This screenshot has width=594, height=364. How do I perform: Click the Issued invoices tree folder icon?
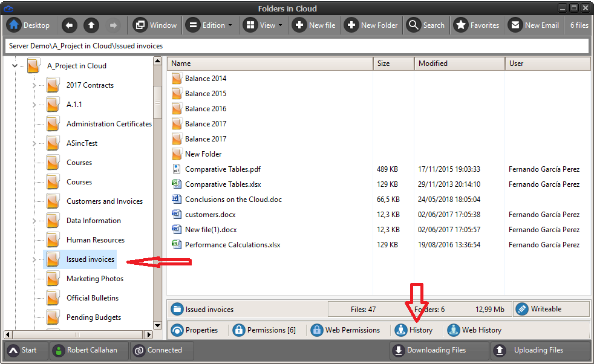click(x=53, y=259)
